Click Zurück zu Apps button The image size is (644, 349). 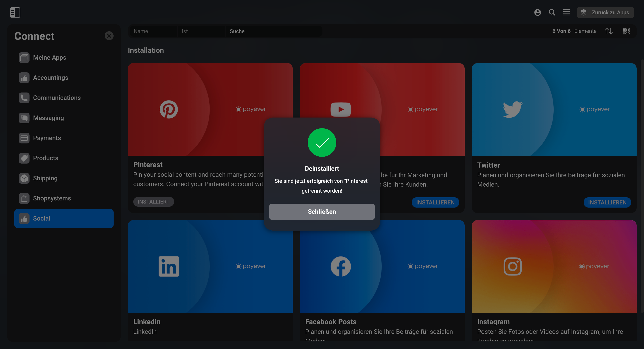click(605, 12)
